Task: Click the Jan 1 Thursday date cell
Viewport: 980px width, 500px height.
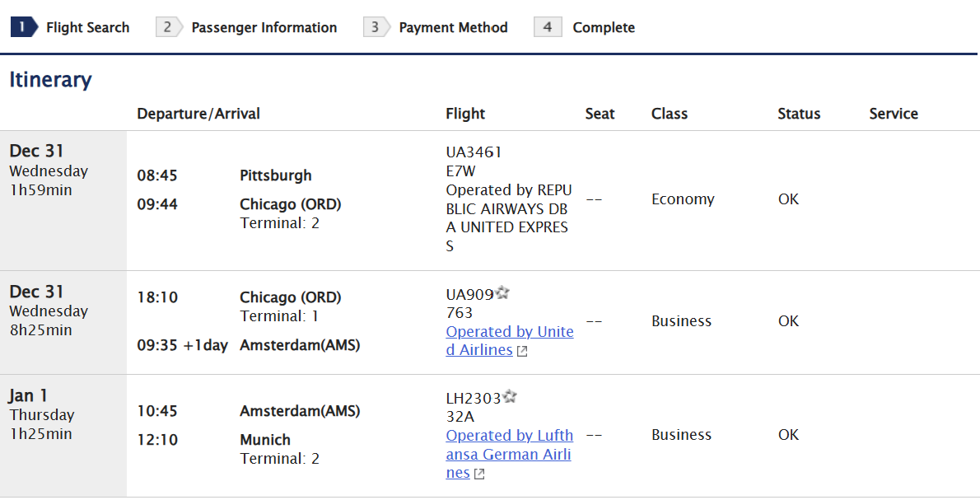Action: point(41,414)
